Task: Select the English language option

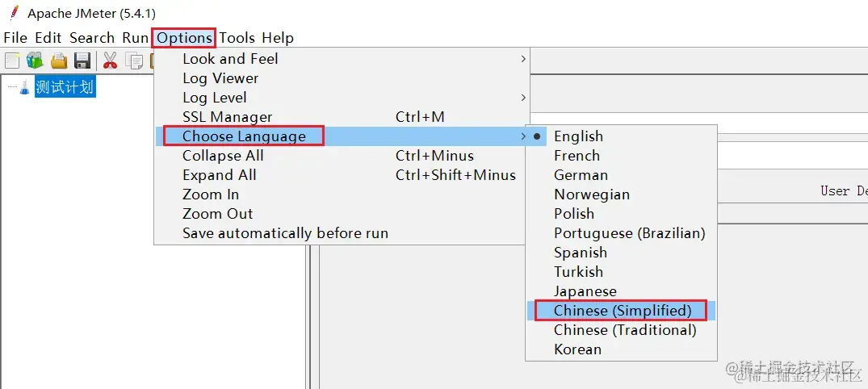Action: pos(578,136)
